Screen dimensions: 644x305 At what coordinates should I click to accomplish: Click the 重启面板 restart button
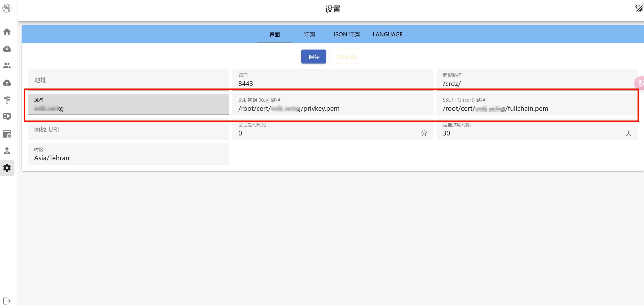[x=347, y=57]
